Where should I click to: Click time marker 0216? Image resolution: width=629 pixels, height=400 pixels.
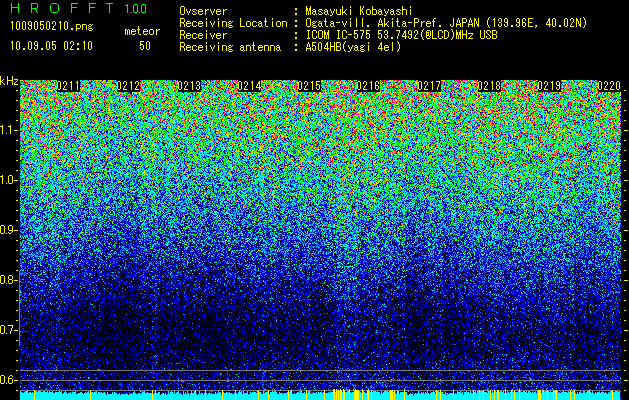pyautogui.click(x=368, y=86)
